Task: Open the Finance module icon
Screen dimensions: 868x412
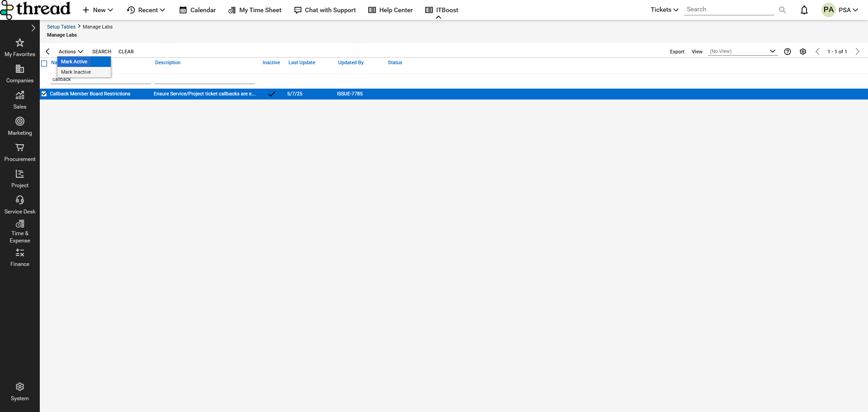Action: click(x=20, y=252)
